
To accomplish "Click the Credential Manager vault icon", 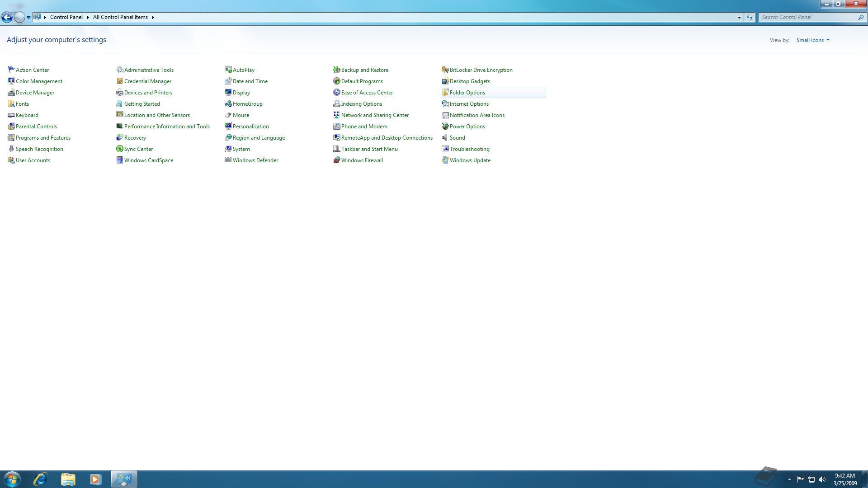I will [x=120, y=81].
